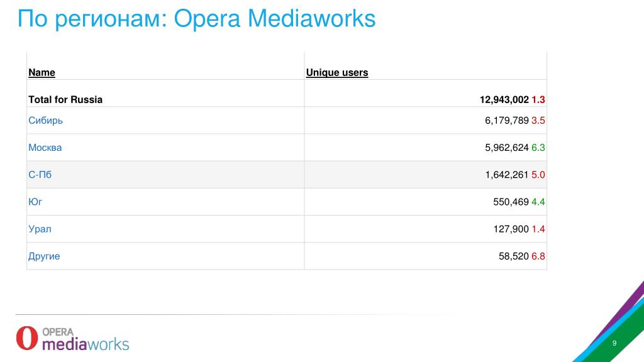Sort by the Unique users header

click(337, 72)
